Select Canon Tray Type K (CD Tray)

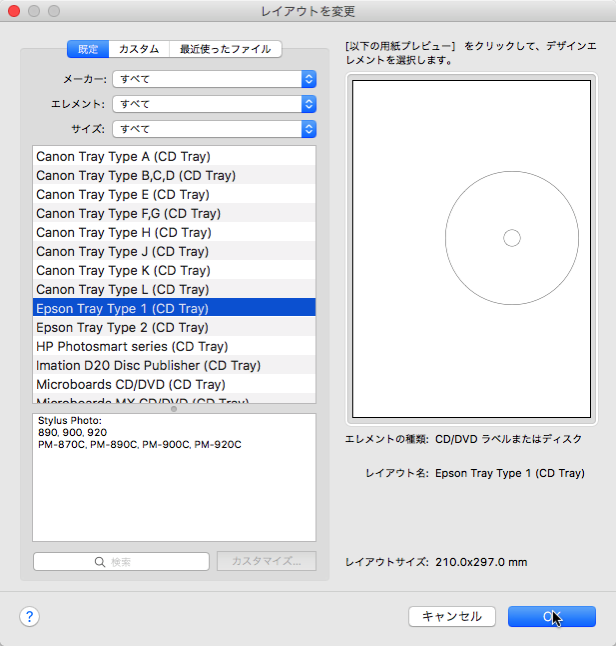pos(174,270)
